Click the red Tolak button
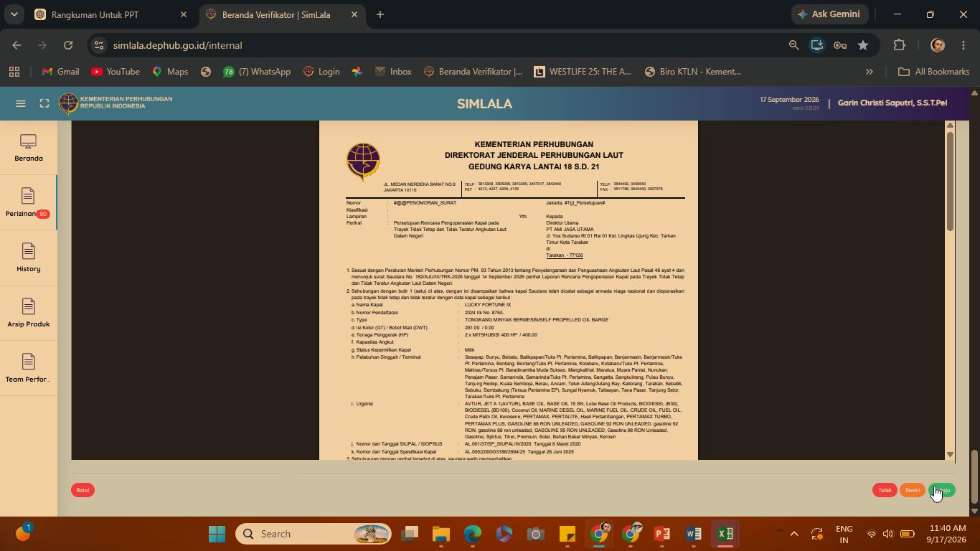Viewport: 980px width, 551px height. (885, 490)
